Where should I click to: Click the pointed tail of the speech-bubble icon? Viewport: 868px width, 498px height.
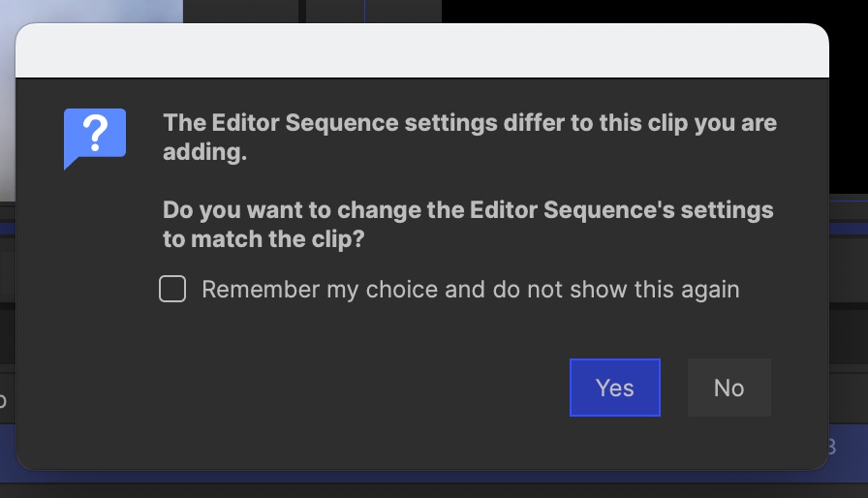70,165
